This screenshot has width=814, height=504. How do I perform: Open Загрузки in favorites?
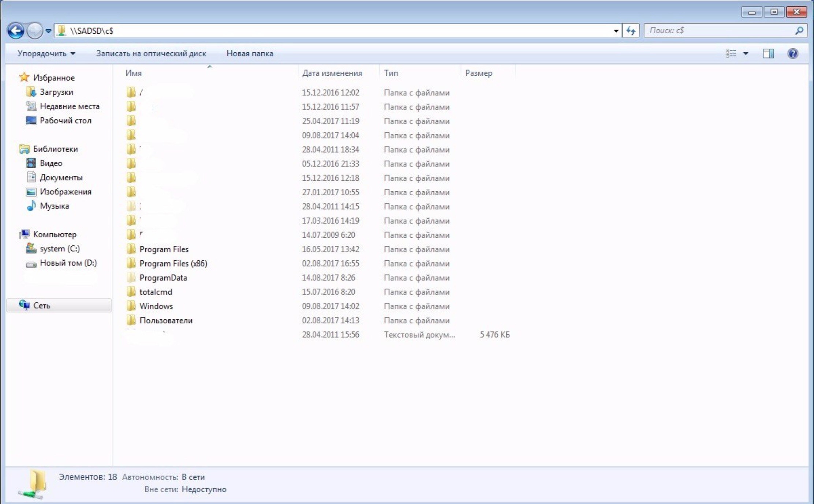click(56, 92)
